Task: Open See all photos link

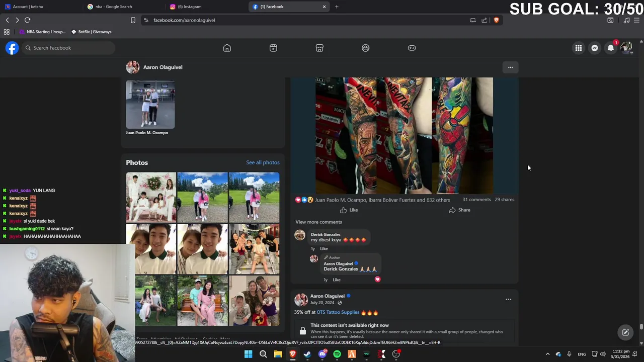Action: coord(263,162)
